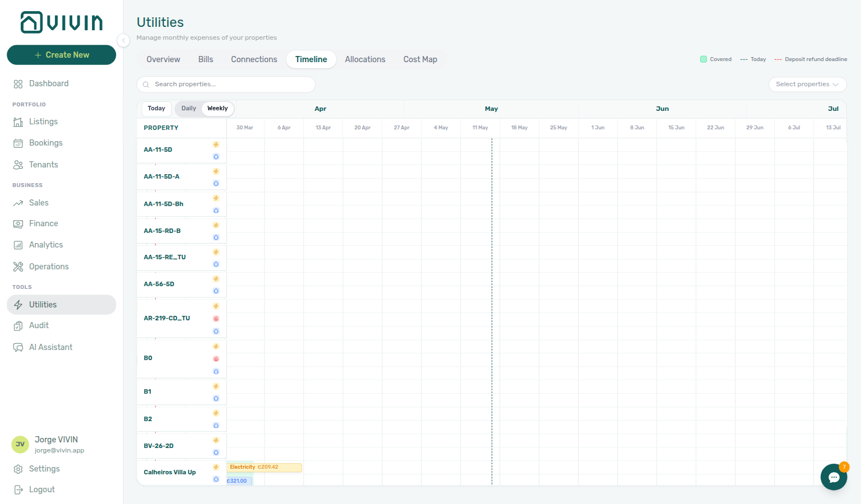The width and height of the screenshot is (861, 504).
Task: Click red gas icon for AR-219-CD_TU
Action: [x=216, y=319]
